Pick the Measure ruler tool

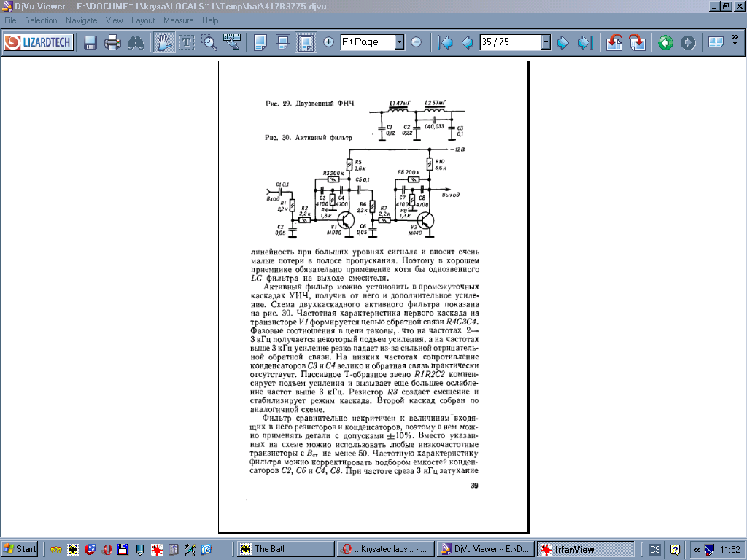coord(232,42)
